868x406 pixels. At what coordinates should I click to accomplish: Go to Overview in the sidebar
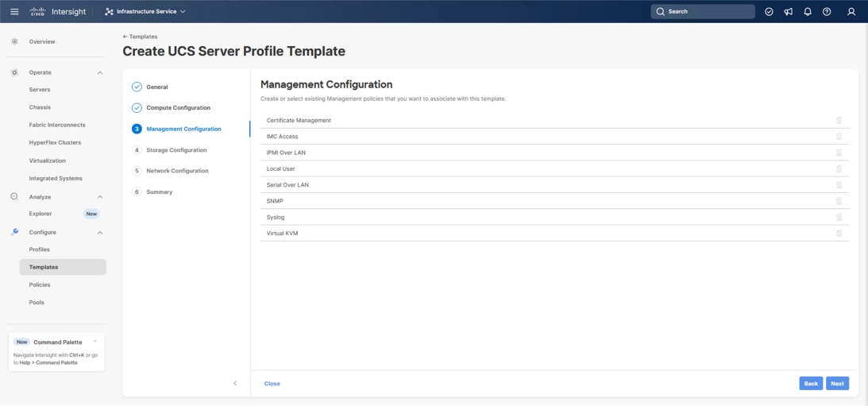tap(42, 41)
